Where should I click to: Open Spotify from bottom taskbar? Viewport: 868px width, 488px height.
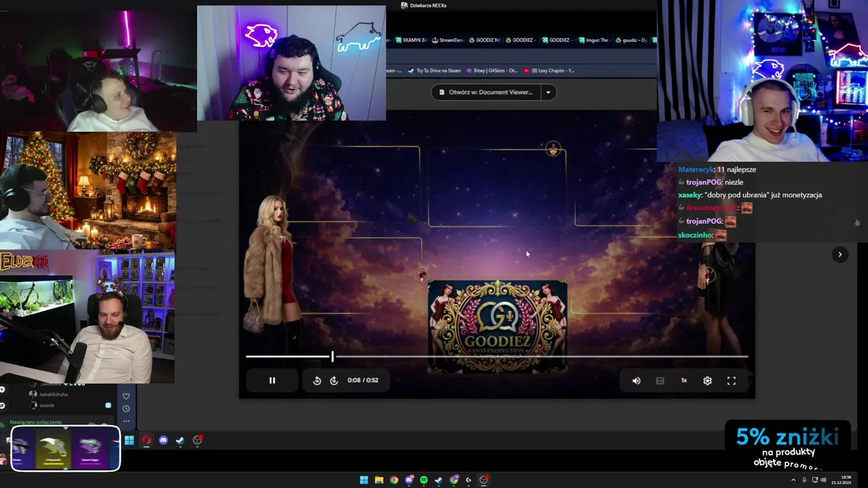point(424,480)
